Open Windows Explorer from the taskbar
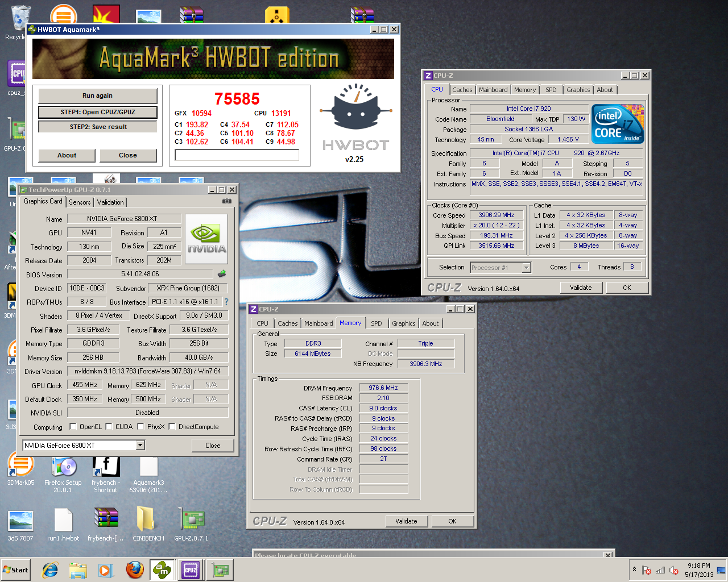Viewport: 728px width, 582px height. point(78,570)
